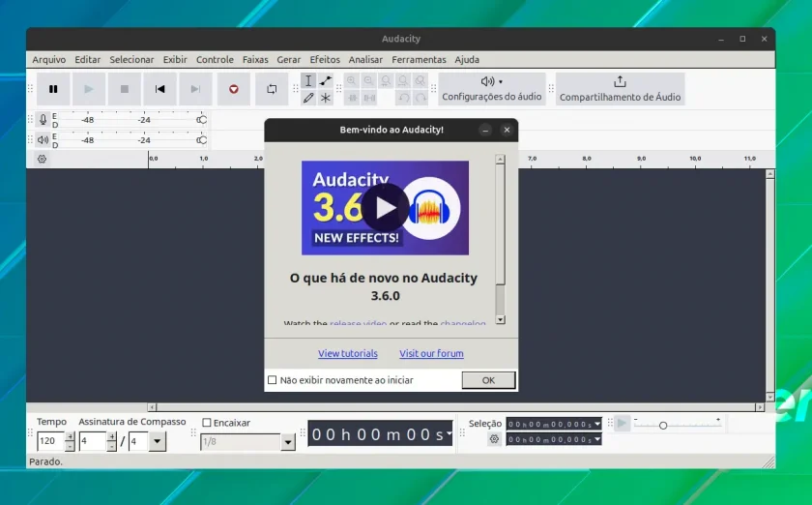Adjust the playback speed slider
812x505 pixels.
click(663, 425)
